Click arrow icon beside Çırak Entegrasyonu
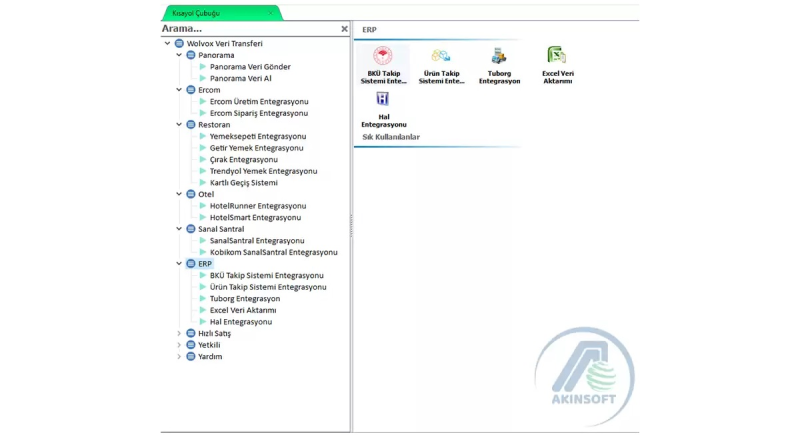 tap(203, 160)
